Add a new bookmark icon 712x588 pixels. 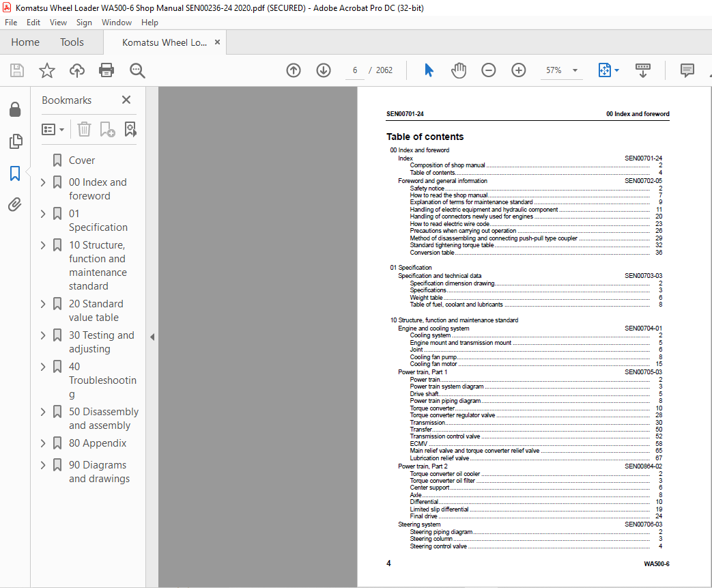108,130
